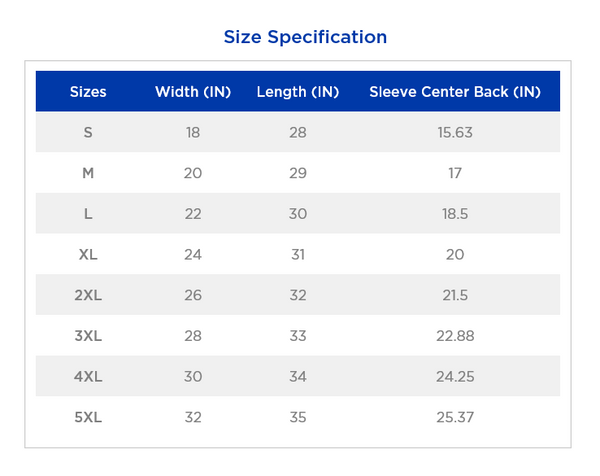
Task: Choose the 4XL size label
Action: (88, 377)
